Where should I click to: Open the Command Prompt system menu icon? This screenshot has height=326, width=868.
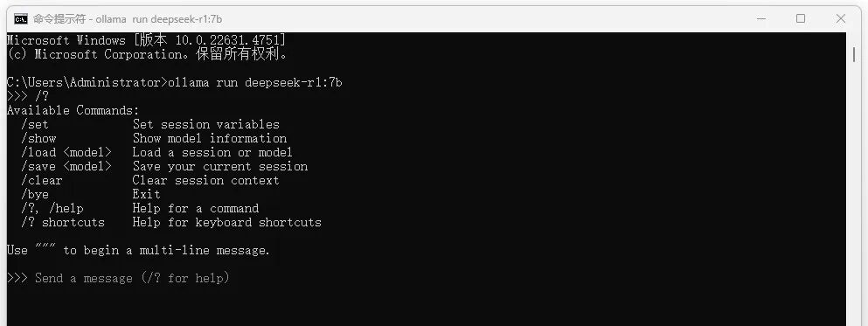(20, 19)
